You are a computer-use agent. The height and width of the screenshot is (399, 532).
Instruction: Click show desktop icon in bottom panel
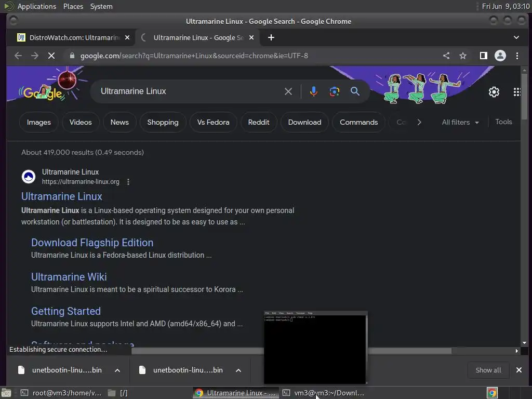pos(6,393)
